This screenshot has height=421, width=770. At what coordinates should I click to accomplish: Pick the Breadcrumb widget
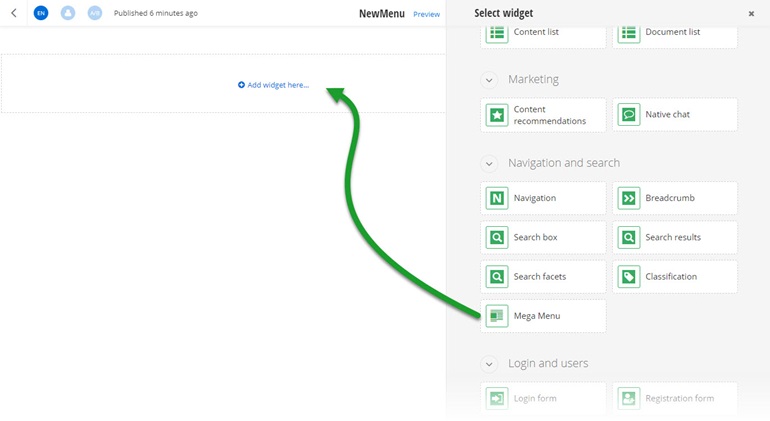click(675, 198)
